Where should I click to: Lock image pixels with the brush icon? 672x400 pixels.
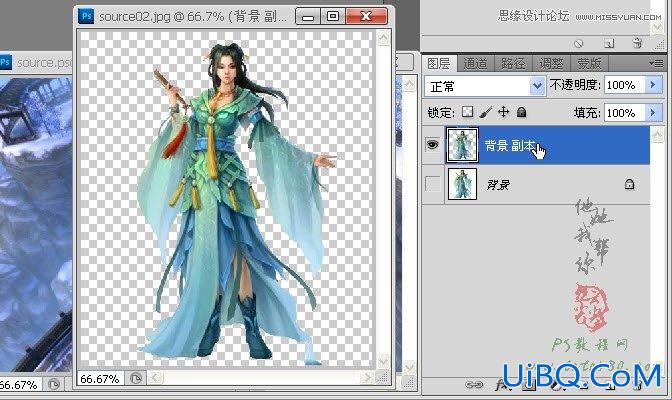pyautogui.click(x=485, y=112)
